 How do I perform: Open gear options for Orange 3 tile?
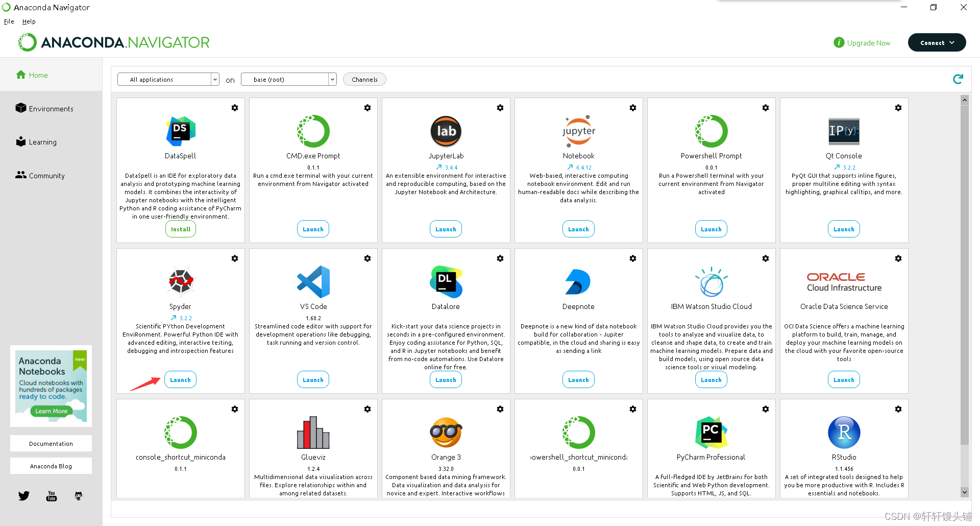coord(500,409)
